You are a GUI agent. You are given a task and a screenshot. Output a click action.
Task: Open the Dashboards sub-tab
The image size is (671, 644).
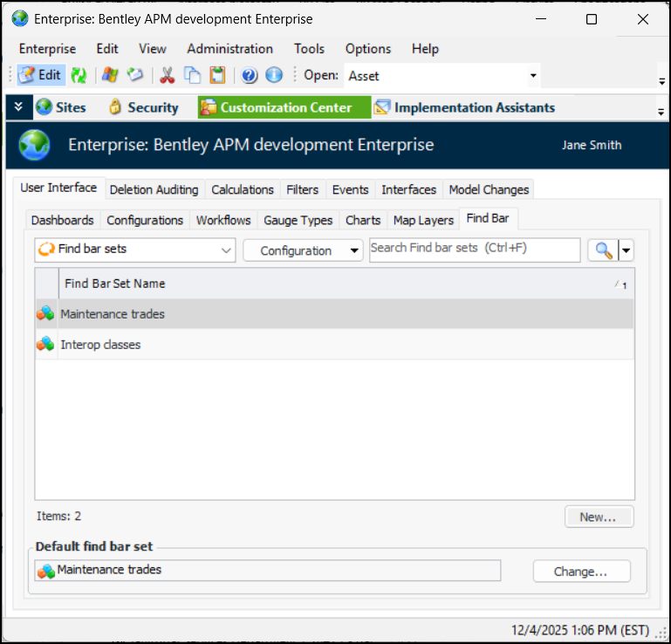coord(63,220)
